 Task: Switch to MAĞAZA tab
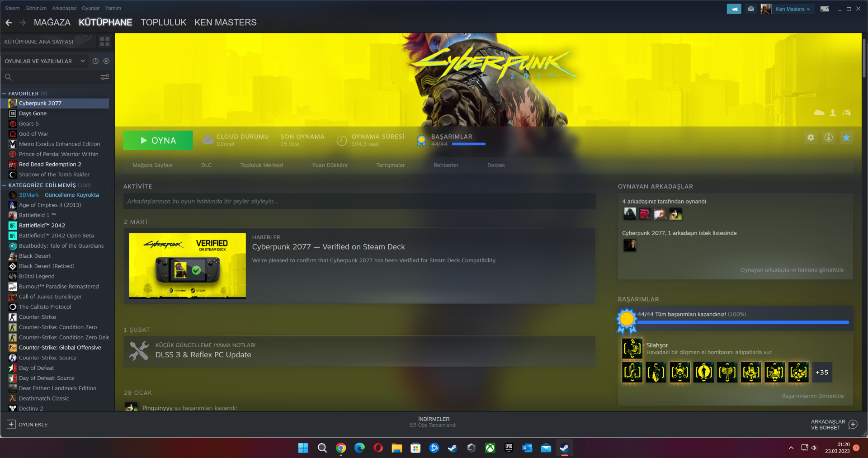click(x=52, y=23)
